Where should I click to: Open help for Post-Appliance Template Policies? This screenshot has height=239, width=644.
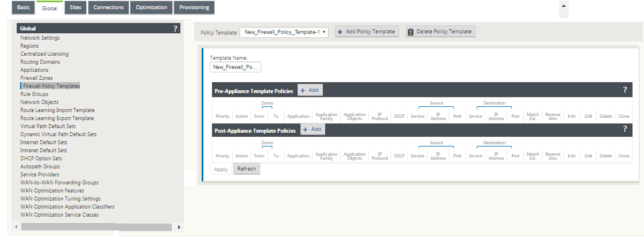click(x=624, y=129)
